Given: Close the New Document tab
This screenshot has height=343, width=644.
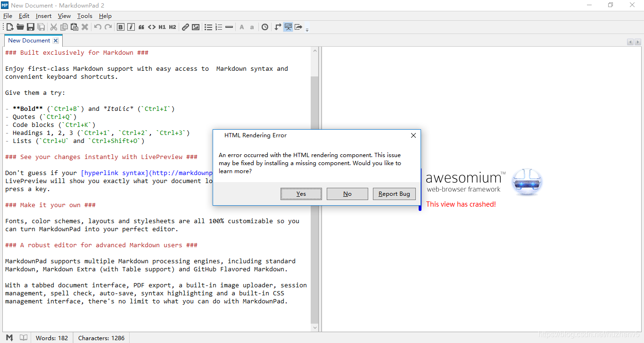Looking at the screenshot, I should click(x=56, y=41).
